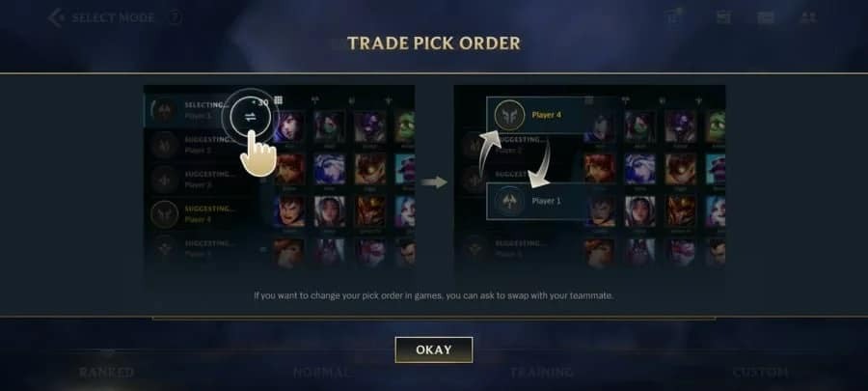Switch to the CUSTOM mode tab
Screen dimensions: 868x391
(760, 372)
